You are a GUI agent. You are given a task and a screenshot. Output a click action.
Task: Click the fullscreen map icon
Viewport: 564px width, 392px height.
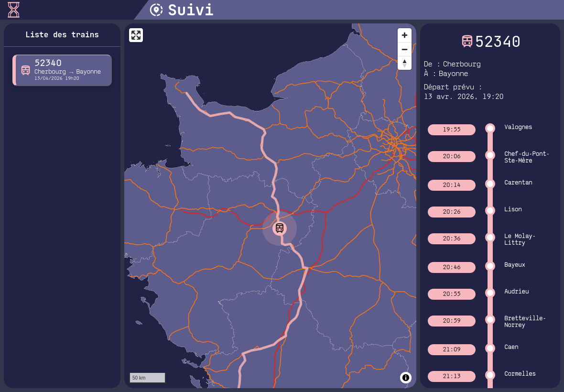pos(136,35)
